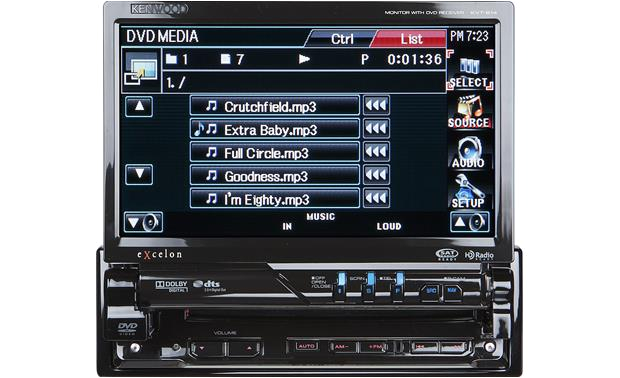Viewport: 620px width, 378px height.
Task: Push the SCRN blue button
Action: click(x=370, y=287)
